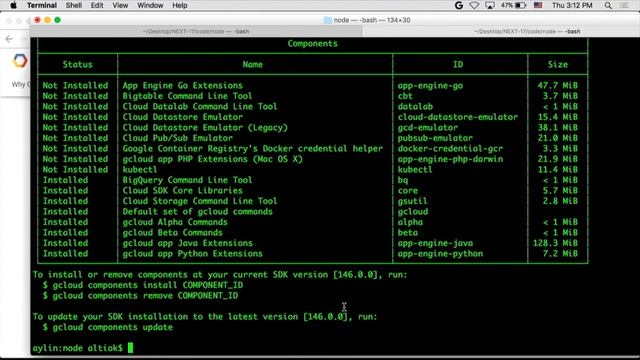Click Default set of gcloud commands
The image size is (640, 360).
[198, 212]
